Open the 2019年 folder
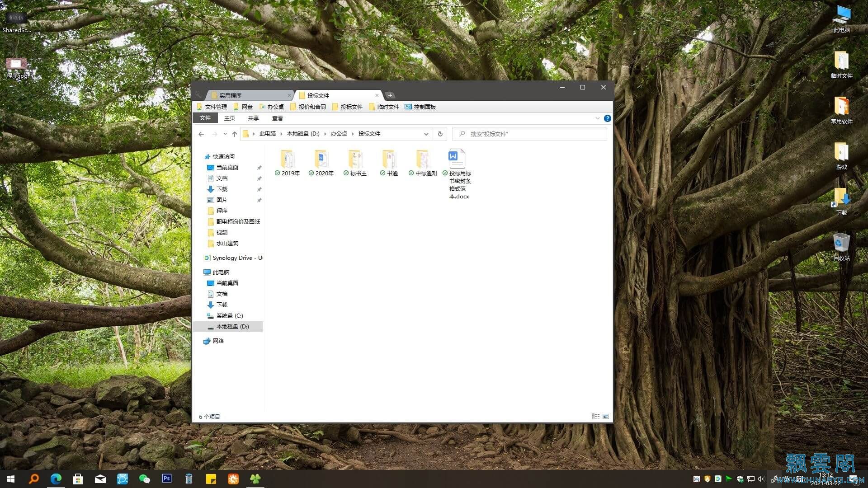This screenshot has height=488, width=868. coord(288,163)
